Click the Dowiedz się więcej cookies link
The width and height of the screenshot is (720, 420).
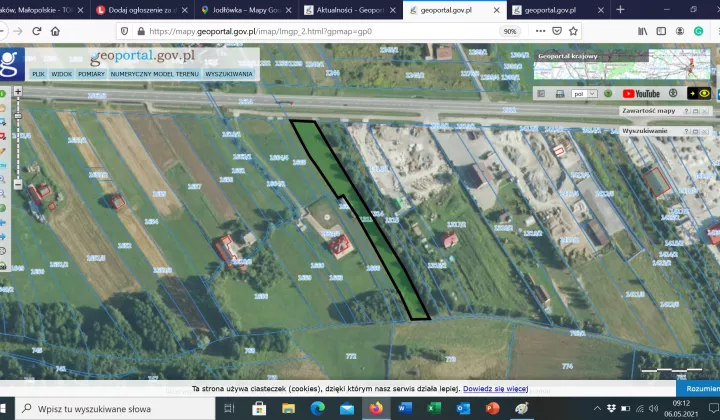click(495, 389)
